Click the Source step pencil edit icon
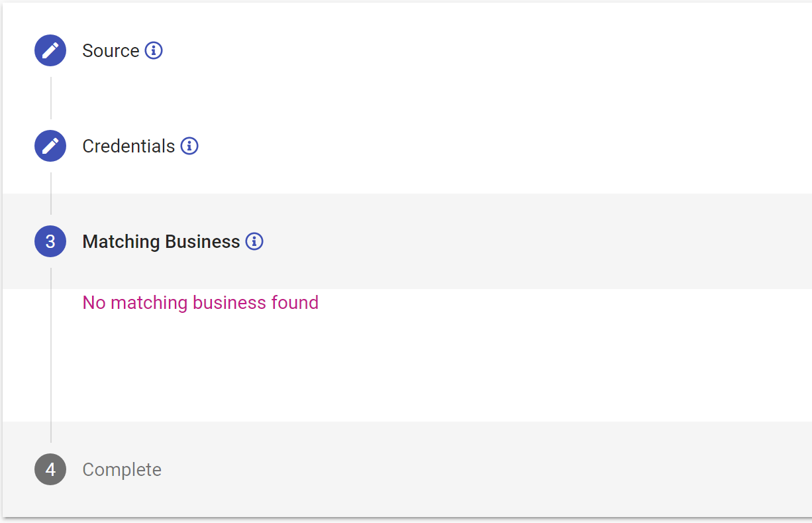812x523 pixels. (x=50, y=50)
